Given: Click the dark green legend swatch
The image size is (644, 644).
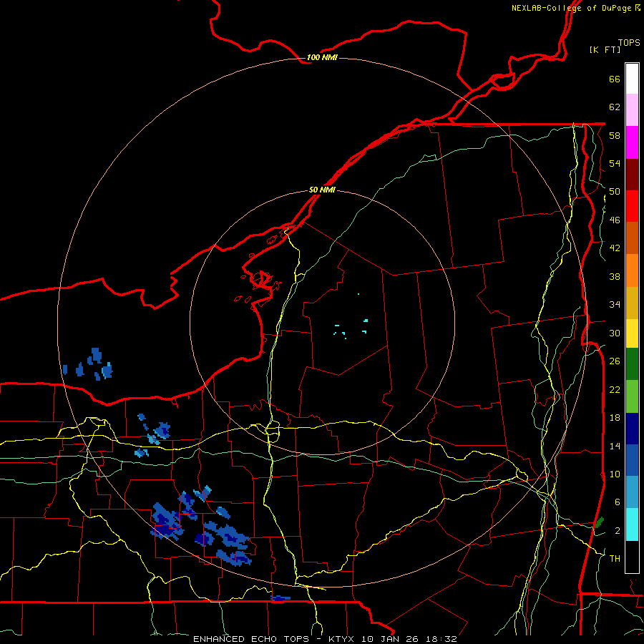Looking at the screenshot, I should click(632, 364).
